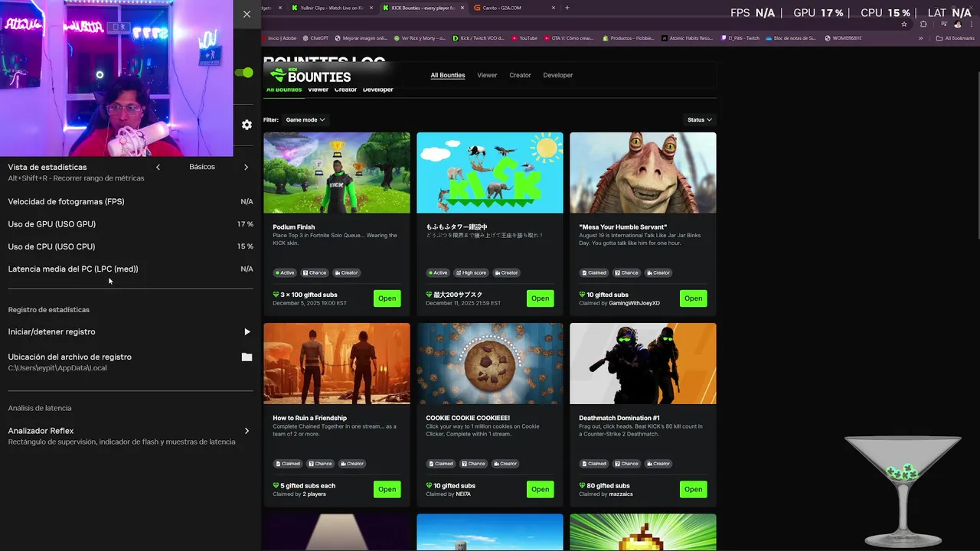The width and height of the screenshot is (980, 551).
Task: Click the Uso de GPU (USO GPU) row
Action: click(x=130, y=224)
